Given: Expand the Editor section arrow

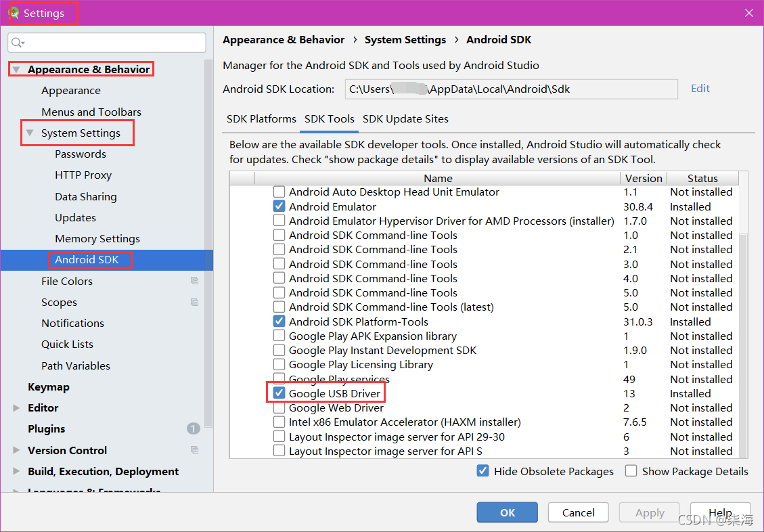Looking at the screenshot, I should point(16,407).
